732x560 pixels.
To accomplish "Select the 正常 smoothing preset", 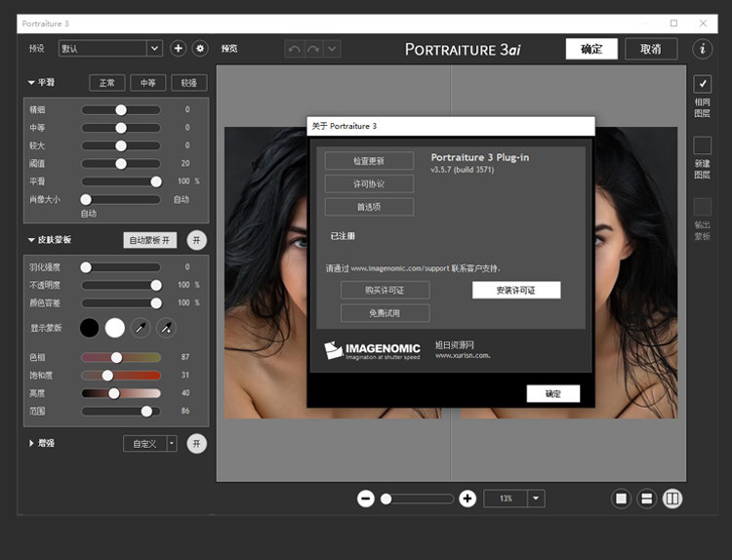I will [x=107, y=83].
